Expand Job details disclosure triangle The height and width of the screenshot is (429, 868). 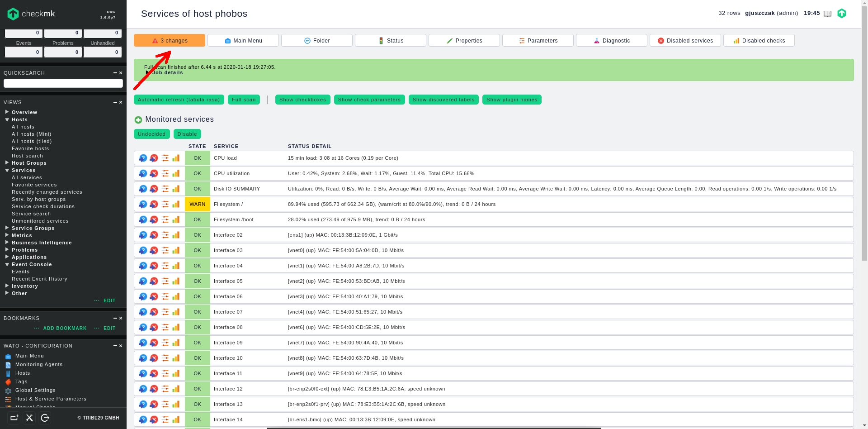click(x=148, y=72)
